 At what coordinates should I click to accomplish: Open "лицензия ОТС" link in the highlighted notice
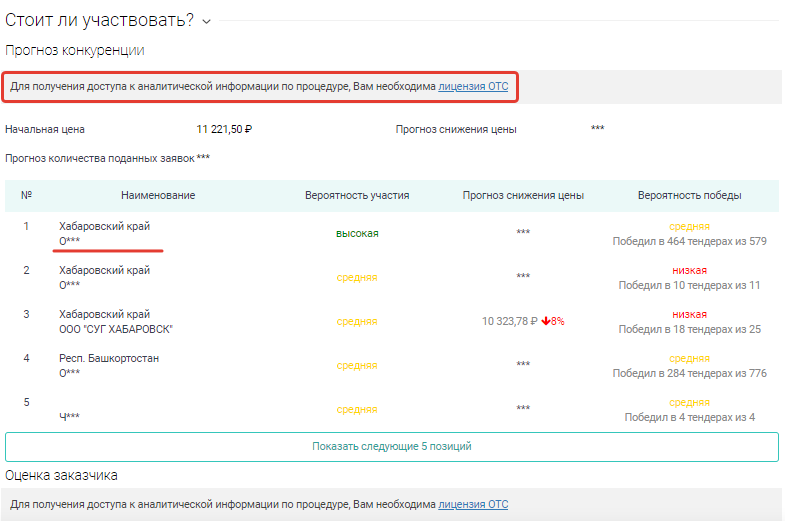pos(473,87)
